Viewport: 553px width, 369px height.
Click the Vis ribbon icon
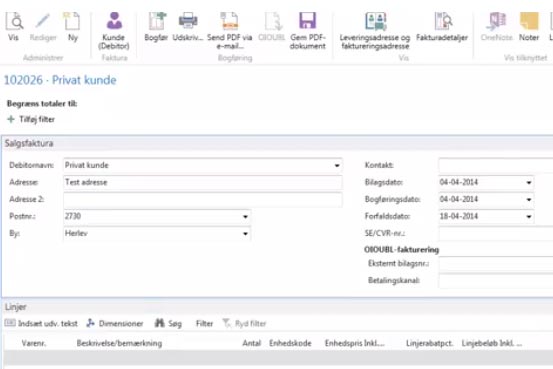tap(14, 21)
